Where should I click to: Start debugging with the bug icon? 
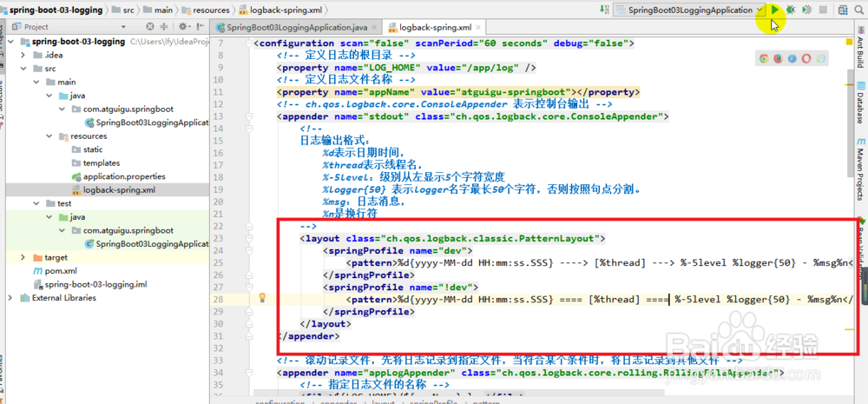tap(791, 10)
